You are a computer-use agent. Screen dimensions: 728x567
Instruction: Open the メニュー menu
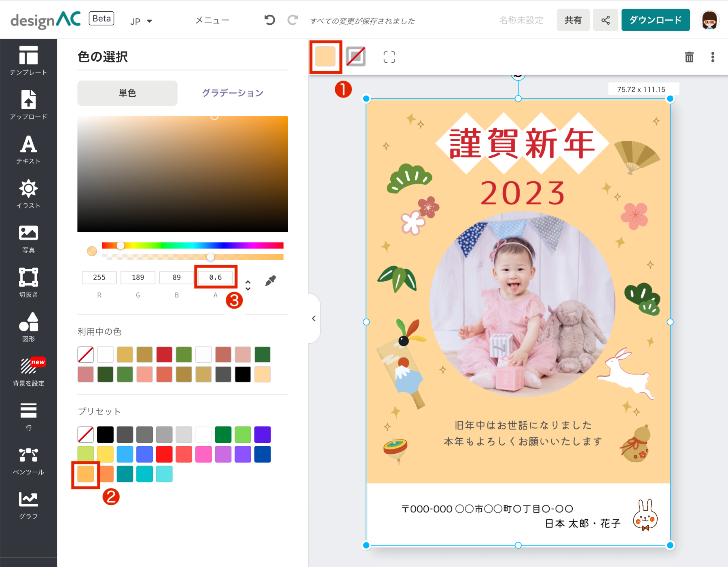click(x=212, y=20)
